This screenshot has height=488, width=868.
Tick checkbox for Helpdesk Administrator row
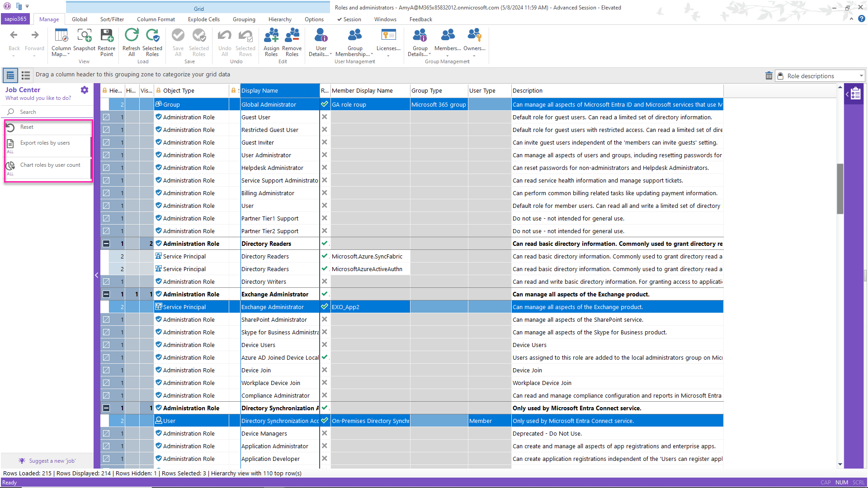(106, 168)
